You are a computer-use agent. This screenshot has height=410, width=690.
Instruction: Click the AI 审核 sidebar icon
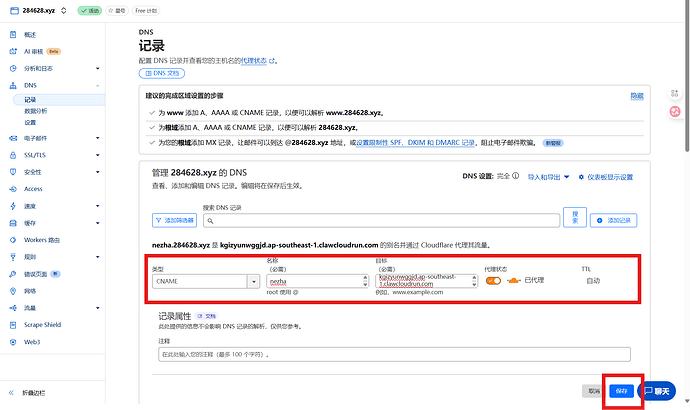(13, 51)
